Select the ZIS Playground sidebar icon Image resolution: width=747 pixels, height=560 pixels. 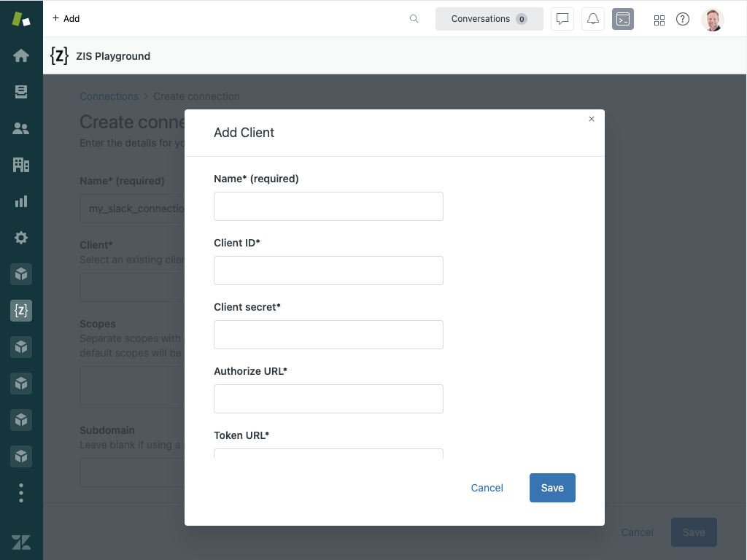pos(21,311)
